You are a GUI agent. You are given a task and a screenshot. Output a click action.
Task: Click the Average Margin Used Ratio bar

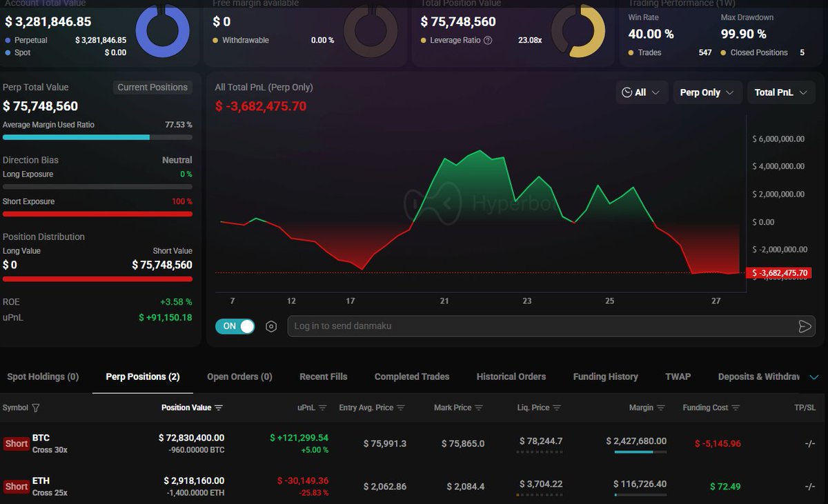point(97,137)
